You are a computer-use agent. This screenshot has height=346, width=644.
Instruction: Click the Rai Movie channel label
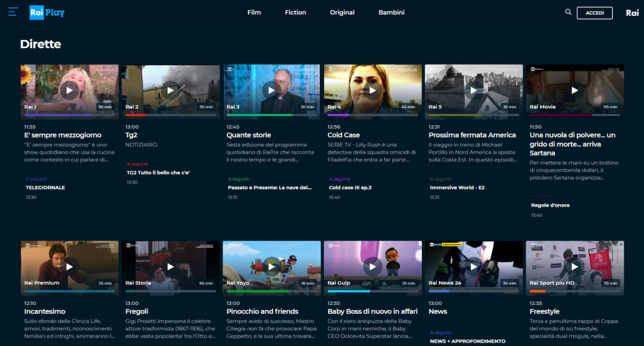(543, 107)
